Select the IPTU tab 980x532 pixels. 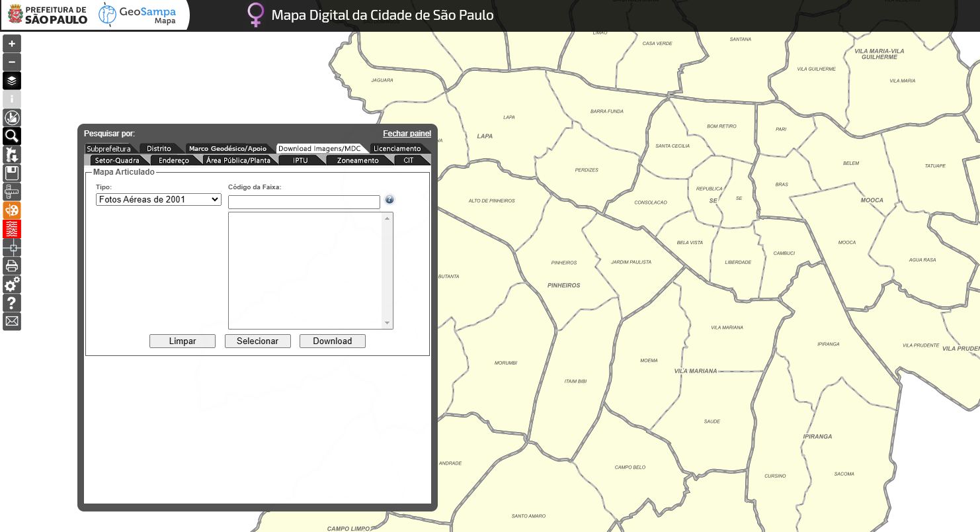tap(300, 161)
